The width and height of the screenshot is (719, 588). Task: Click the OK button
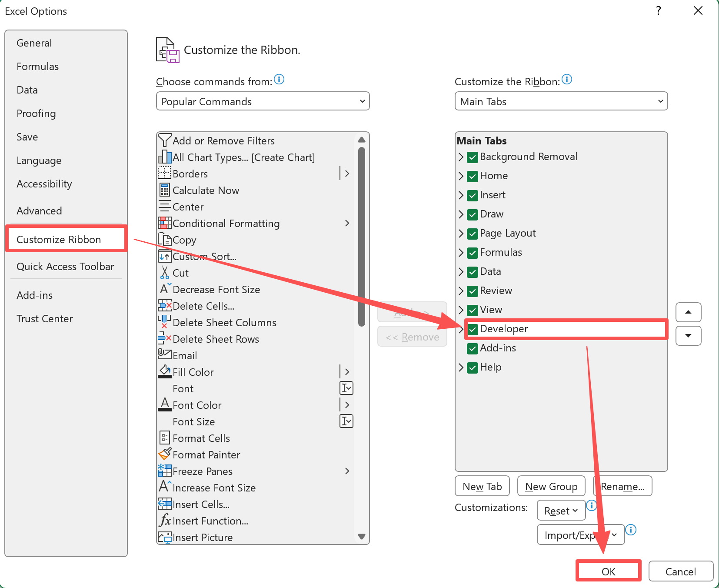click(608, 571)
